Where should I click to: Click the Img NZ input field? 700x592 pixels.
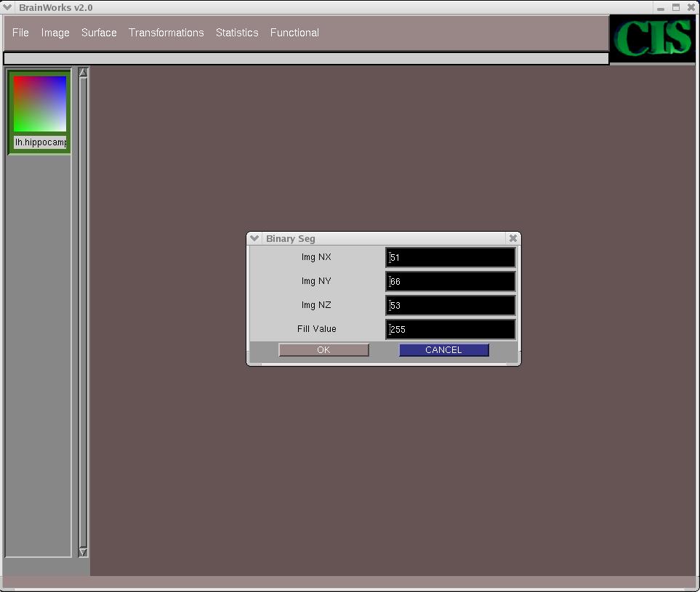pyautogui.click(x=451, y=305)
